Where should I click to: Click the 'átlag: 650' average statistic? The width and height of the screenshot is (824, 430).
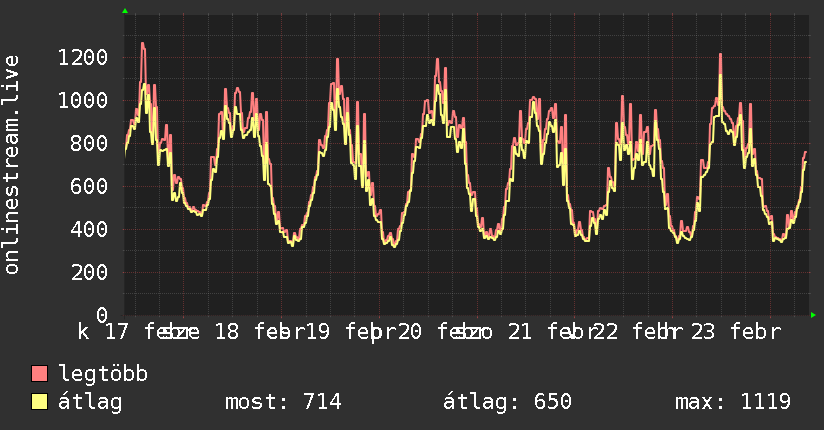tap(507, 403)
